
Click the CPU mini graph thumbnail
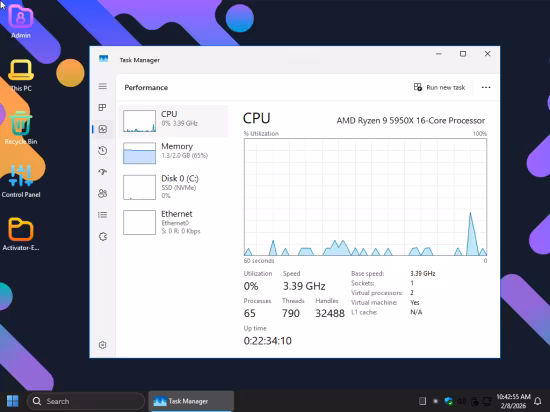point(139,121)
